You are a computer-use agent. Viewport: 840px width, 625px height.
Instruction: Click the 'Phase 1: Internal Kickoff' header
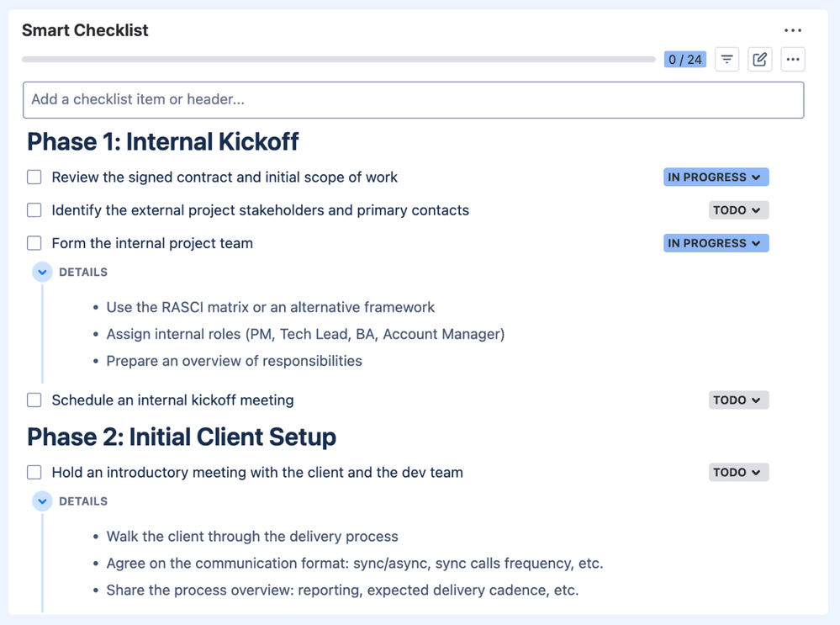(x=163, y=142)
